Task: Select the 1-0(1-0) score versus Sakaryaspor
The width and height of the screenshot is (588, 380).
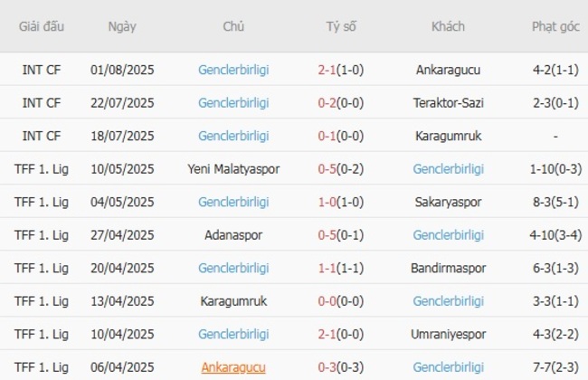Action: pos(341,202)
